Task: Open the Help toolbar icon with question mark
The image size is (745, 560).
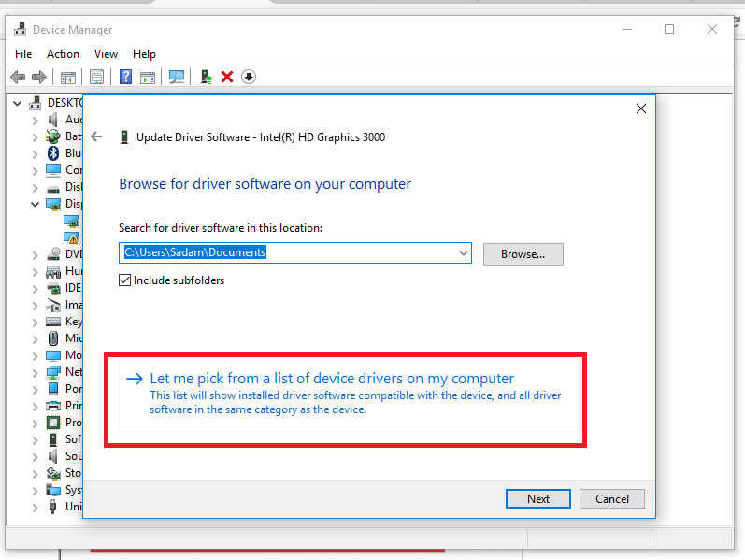Action: coord(125,77)
